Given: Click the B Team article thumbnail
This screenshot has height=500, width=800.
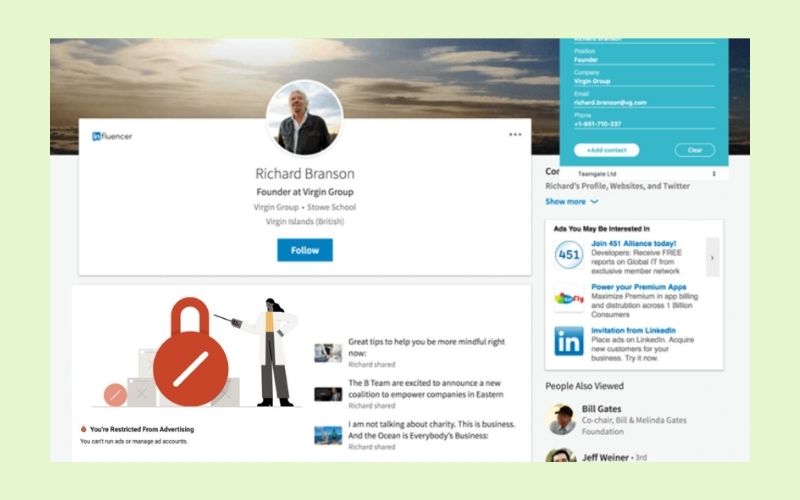Looking at the screenshot, I should point(328,394).
